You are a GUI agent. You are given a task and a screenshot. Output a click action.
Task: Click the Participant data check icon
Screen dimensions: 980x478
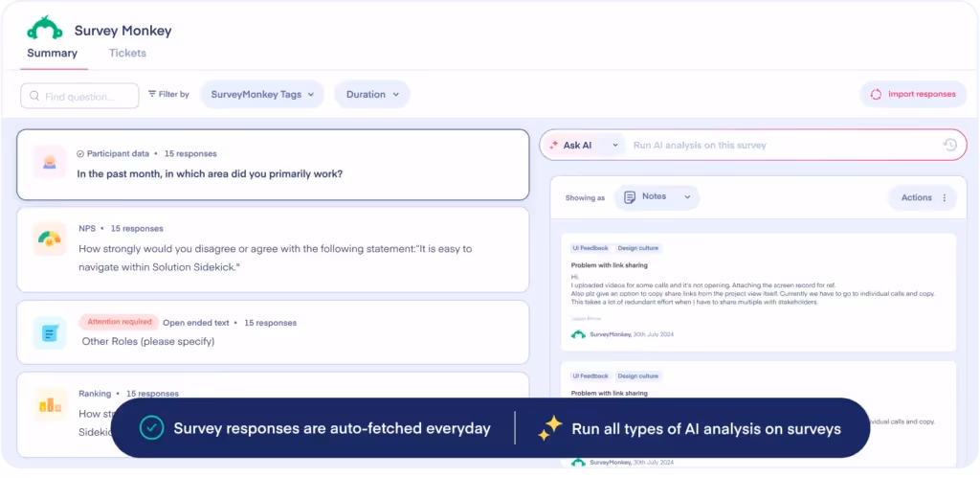80,153
